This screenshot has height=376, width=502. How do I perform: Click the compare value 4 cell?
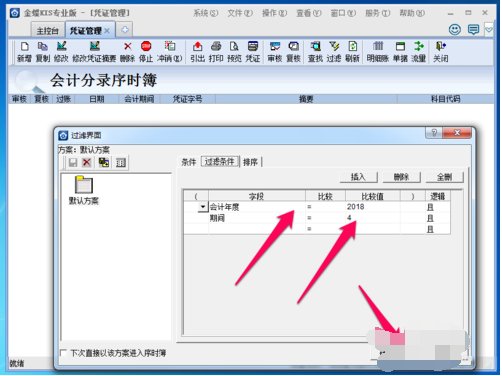pos(373,218)
